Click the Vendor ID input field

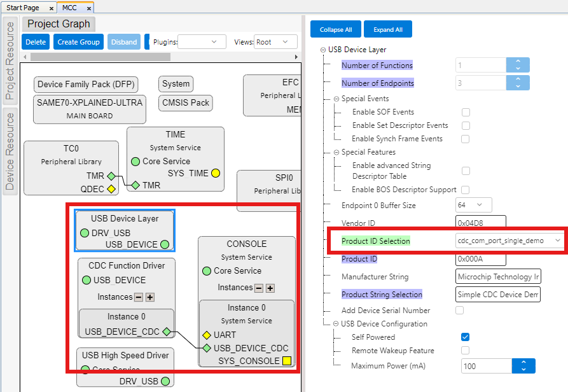click(x=480, y=223)
